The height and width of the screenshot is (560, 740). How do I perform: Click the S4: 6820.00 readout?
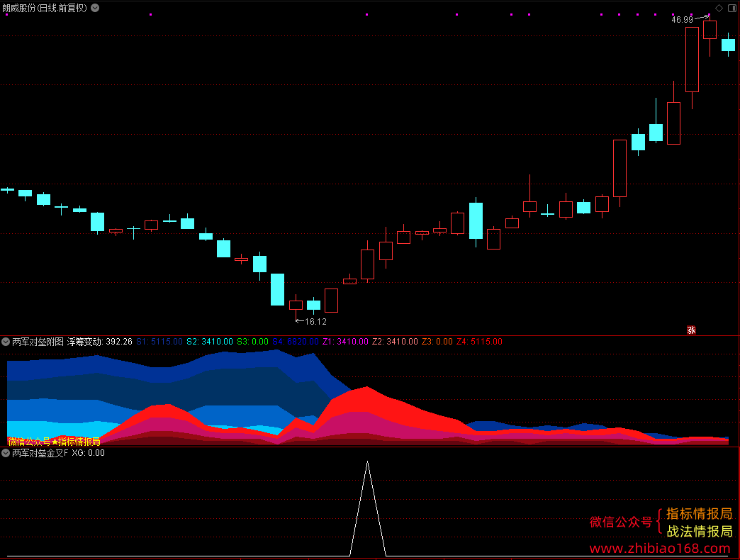[x=296, y=342]
